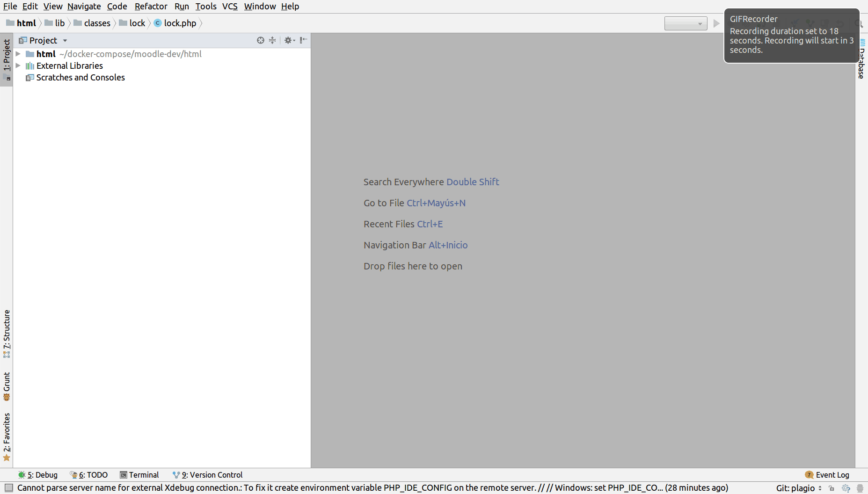This screenshot has height=494, width=868.
Task: Click the Structure icon on left strip
Action: (7, 355)
